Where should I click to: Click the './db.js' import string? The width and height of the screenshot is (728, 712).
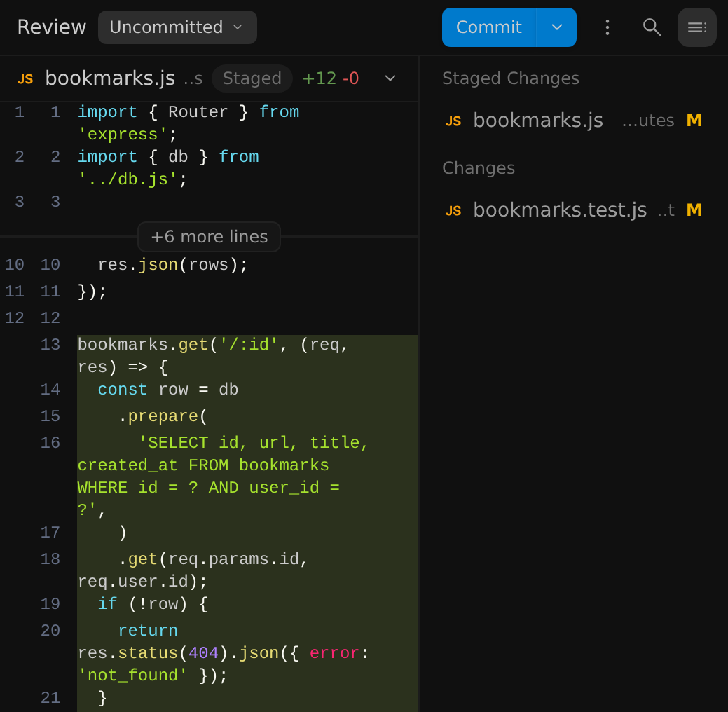click(128, 179)
